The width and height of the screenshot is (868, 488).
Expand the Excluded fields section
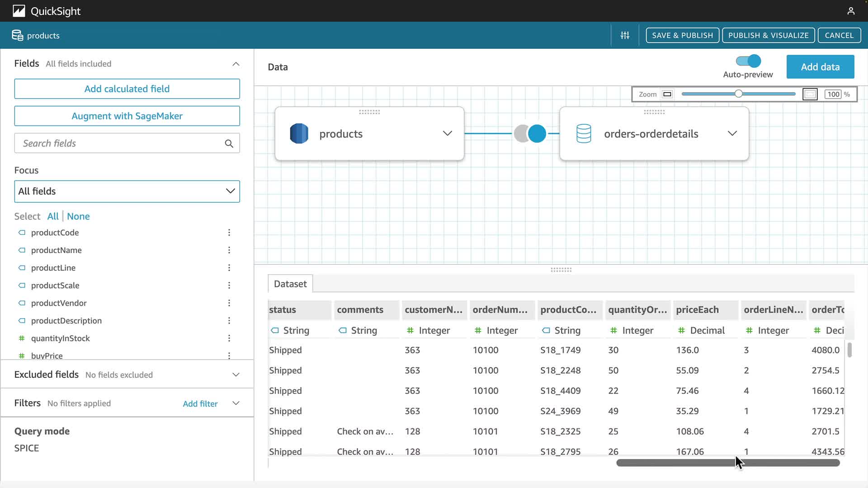click(236, 375)
